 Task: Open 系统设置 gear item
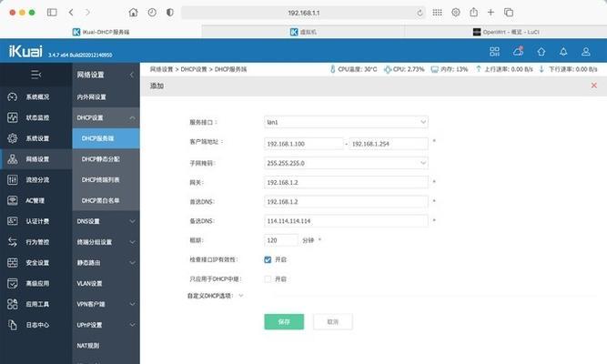(x=35, y=138)
